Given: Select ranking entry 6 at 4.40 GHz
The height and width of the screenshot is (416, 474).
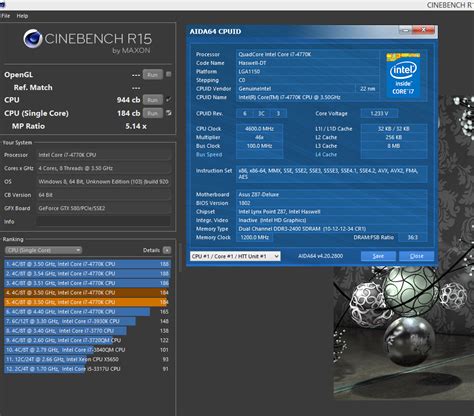Looking at the screenshot, I should pyautogui.click(x=87, y=312).
